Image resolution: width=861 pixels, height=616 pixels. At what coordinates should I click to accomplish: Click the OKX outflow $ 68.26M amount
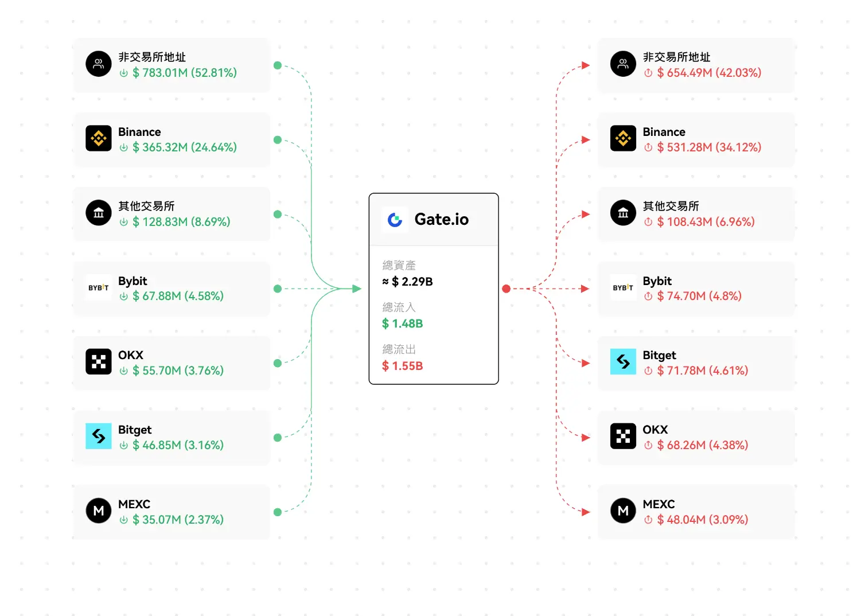[703, 445]
